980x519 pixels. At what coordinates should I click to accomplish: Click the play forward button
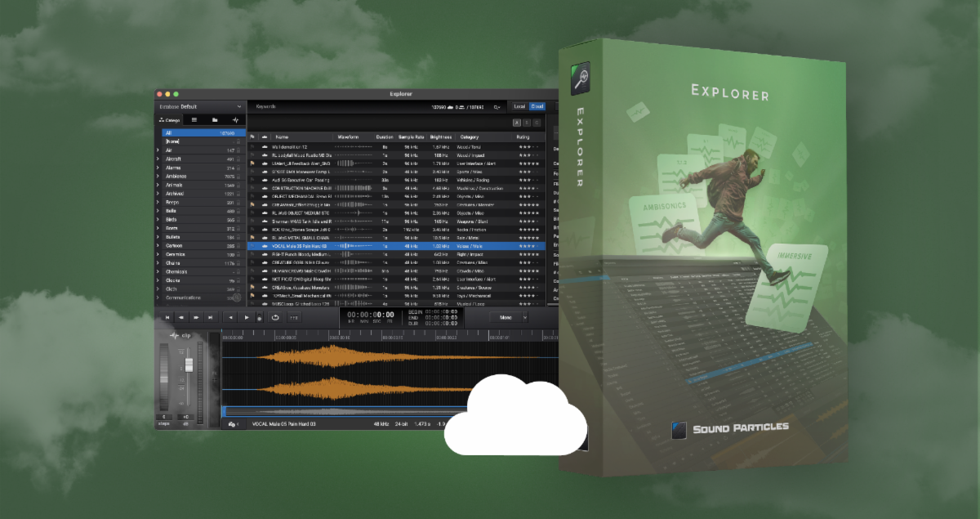(x=247, y=317)
